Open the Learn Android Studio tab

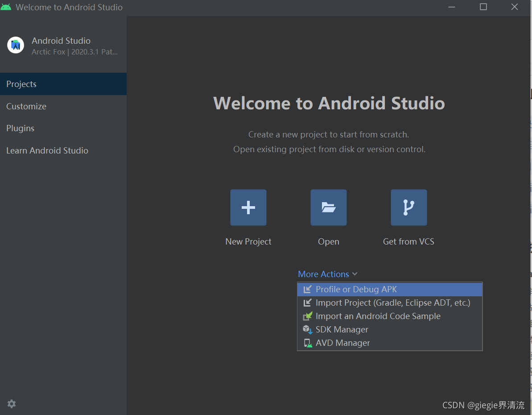[63, 150]
